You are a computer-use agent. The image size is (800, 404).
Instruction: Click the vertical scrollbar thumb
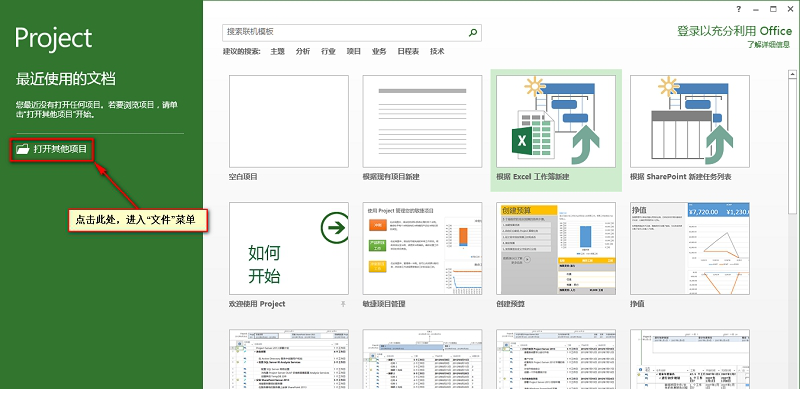792,146
